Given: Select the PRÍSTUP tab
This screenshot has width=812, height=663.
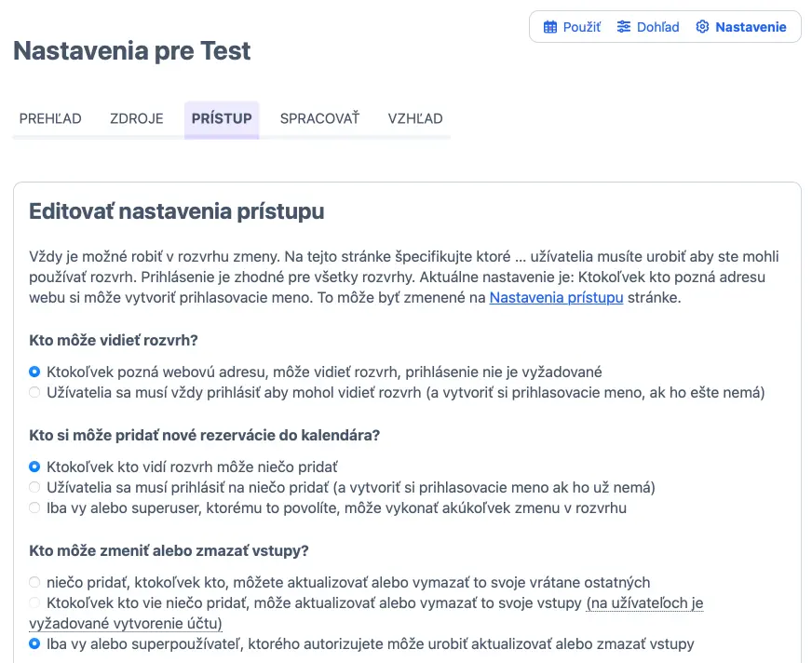Looking at the screenshot, I should click(x=222, y=118).
